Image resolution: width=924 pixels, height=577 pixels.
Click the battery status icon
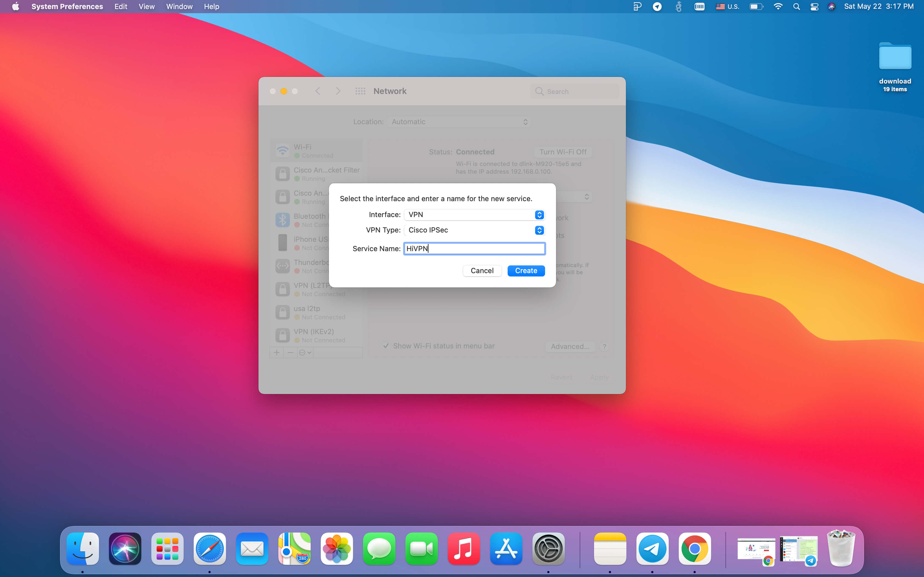pos(756,7)
